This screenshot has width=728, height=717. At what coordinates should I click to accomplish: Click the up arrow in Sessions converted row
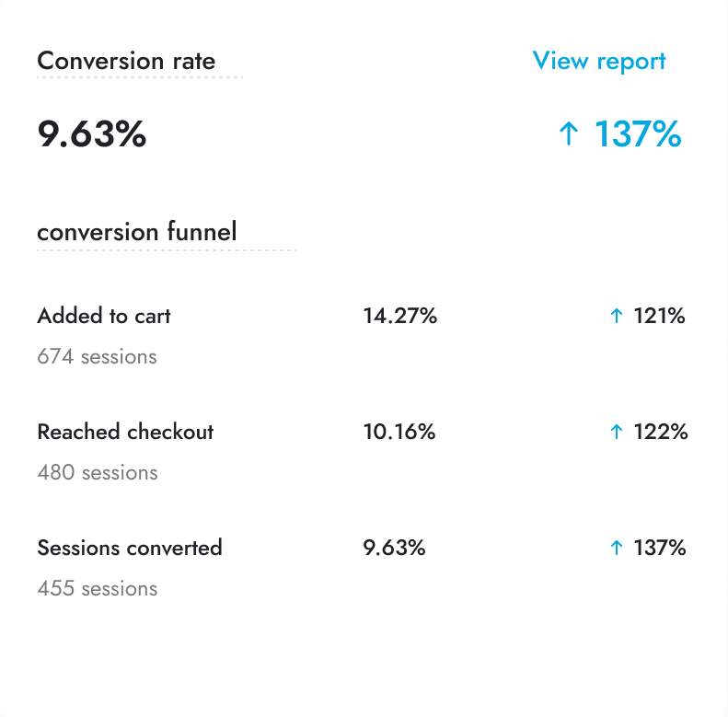point(617,549)
